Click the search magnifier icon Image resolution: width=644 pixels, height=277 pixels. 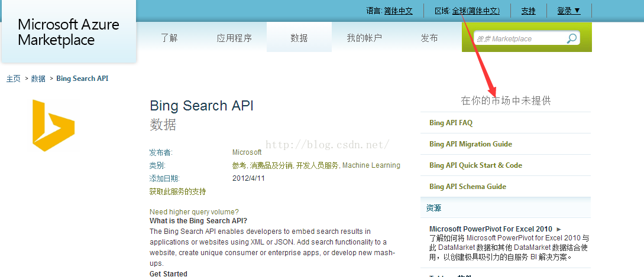pyautogui.click(x=571, y=38)
